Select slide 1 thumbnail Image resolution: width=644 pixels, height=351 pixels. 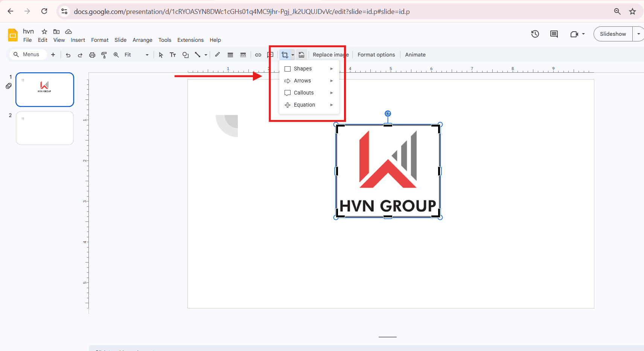pyautogui.click(x=45, y=90)
